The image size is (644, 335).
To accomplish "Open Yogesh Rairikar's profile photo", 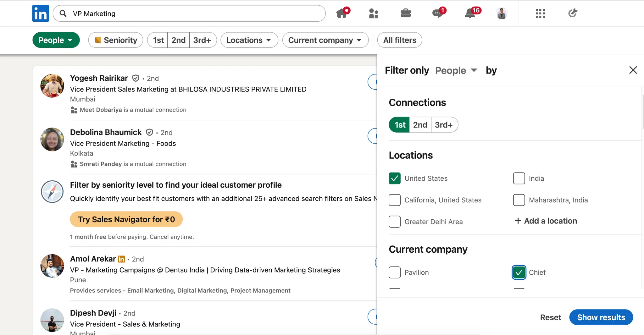I will point(52,85).
